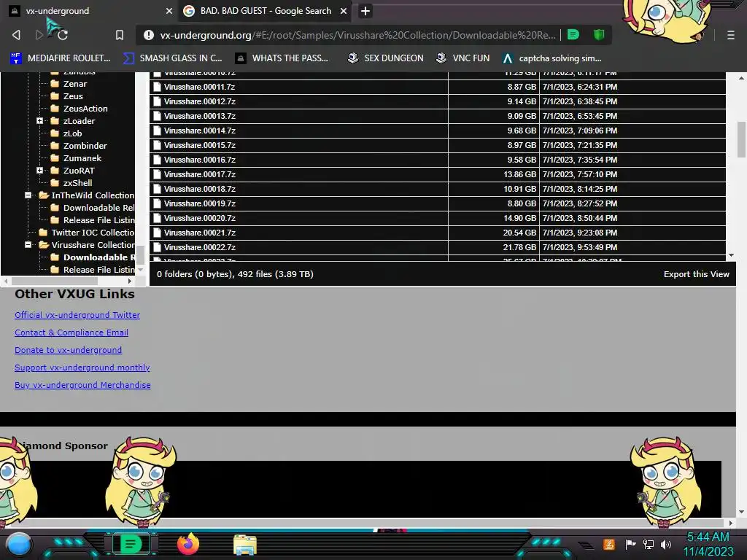Open the Windows Start orb

[19, 544]
